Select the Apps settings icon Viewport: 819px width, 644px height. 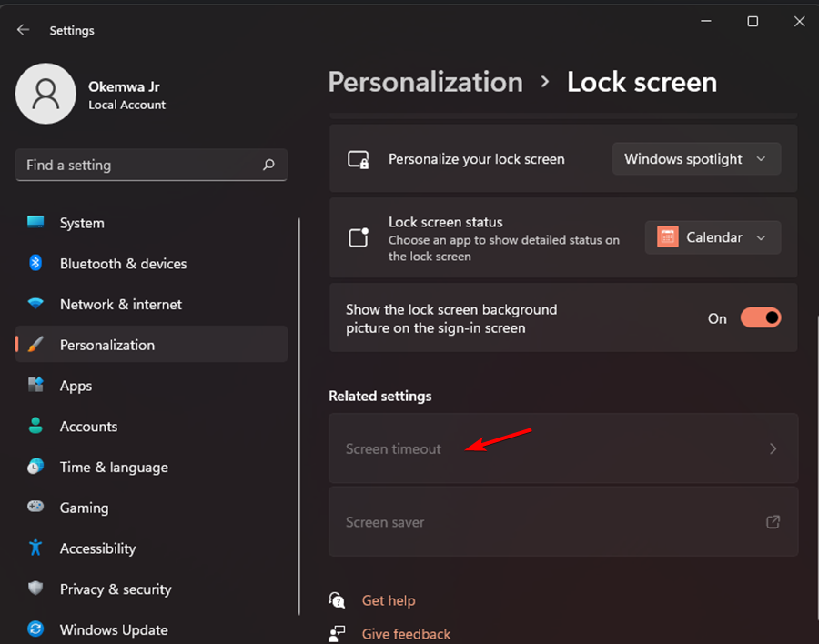pyautogui.click(x=34, y=386)
